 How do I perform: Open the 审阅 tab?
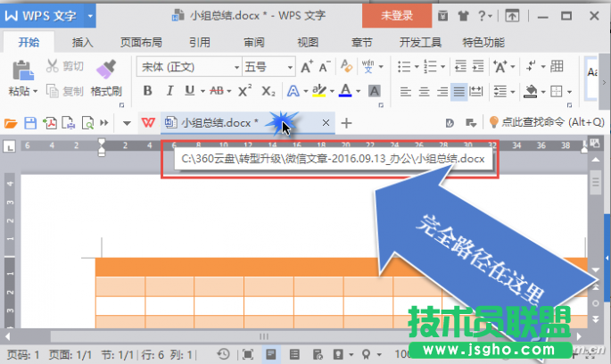point(253,42)
